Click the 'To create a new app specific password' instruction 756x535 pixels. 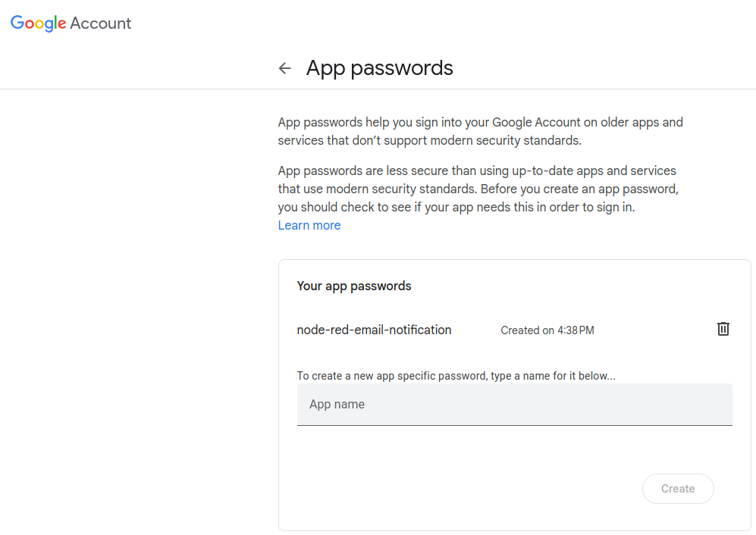[x=456, y=376]
